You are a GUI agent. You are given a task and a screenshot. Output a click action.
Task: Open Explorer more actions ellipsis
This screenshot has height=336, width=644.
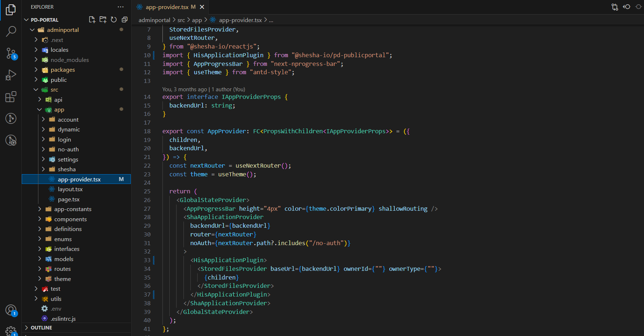[x=121, y=7]
